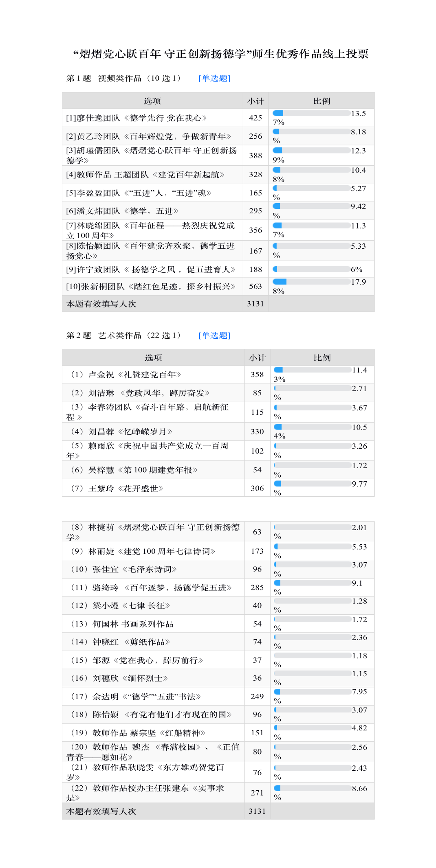Select the 黄乙玲团队 option row text
Screen dimensions: 436x868
(x=148, y=136)
